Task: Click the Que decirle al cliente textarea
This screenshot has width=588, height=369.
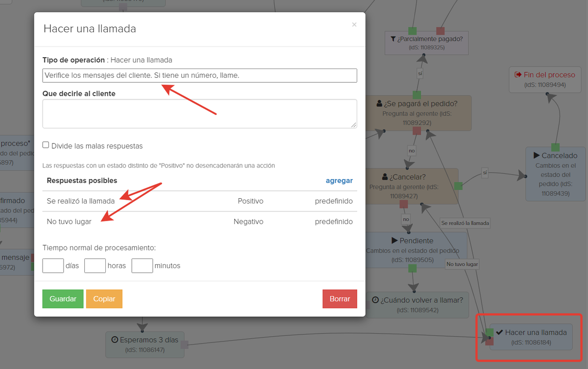Action: click(x=199, y=114)
